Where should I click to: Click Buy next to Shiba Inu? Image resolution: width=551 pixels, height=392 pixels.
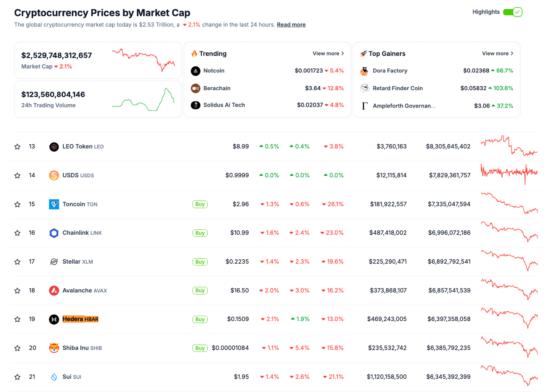[x=200, y=348]
